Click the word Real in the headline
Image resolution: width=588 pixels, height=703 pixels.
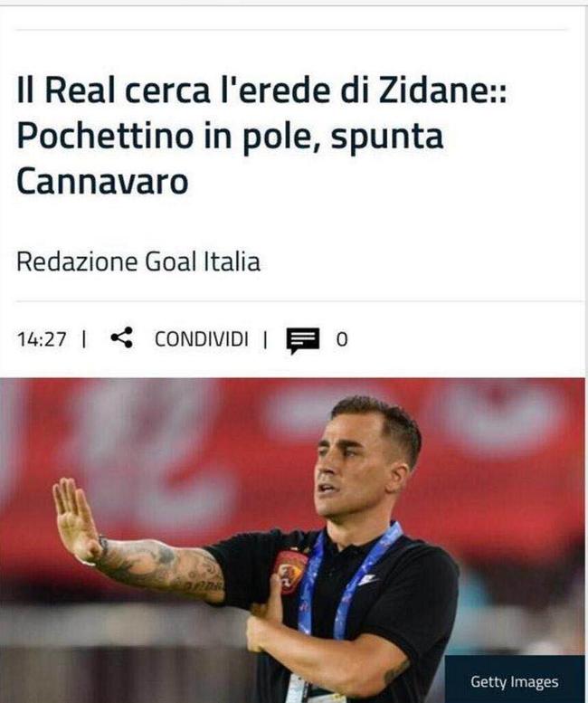click(x=80, y=90)
